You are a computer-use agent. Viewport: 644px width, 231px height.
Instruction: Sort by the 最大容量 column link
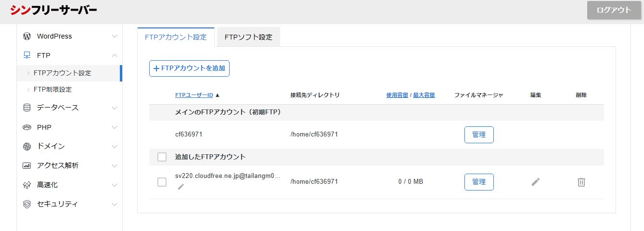point(424,95)
